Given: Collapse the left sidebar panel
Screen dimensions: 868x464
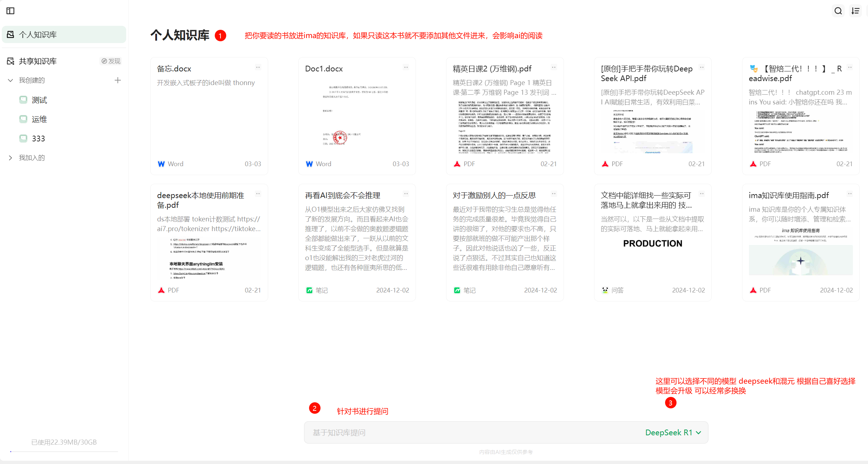Looking at the screenshot, I should pos(10,11).
